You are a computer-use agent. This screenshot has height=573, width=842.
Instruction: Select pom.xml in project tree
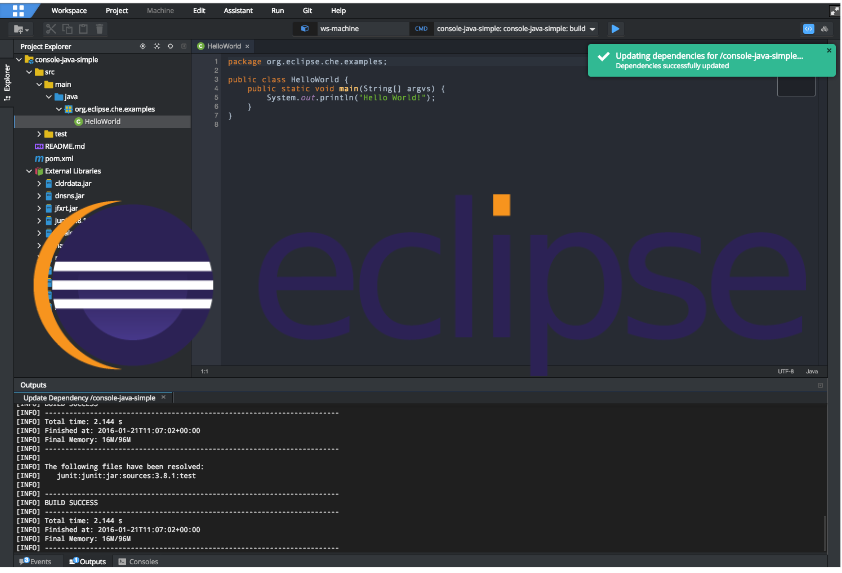[x=59, y=158]
